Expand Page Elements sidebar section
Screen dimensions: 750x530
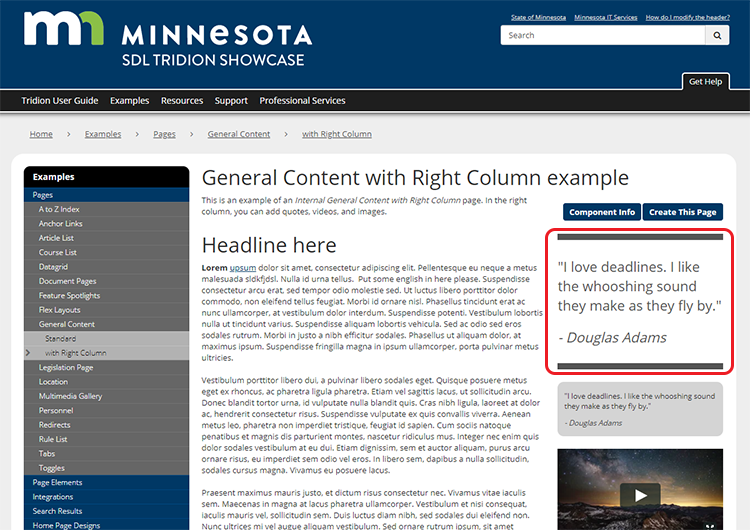coord(107,482)
